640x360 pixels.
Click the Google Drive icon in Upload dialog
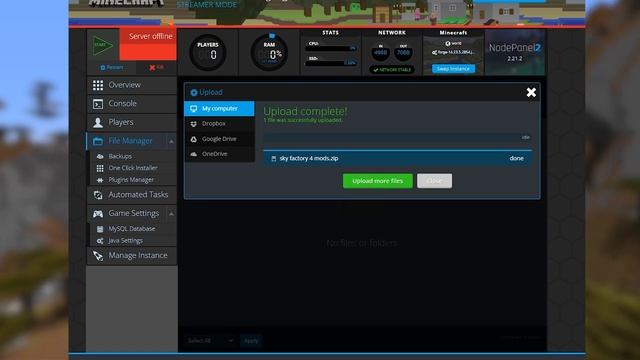click(x=194, y=139)
